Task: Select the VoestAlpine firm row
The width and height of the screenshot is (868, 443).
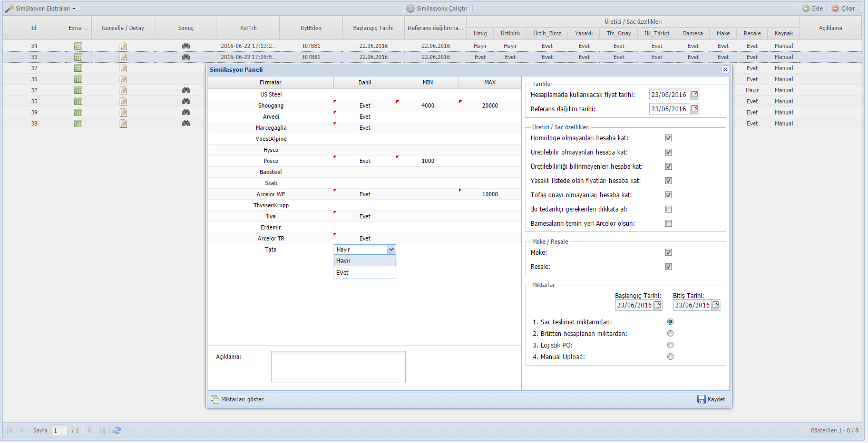Action: pos(365,139)
